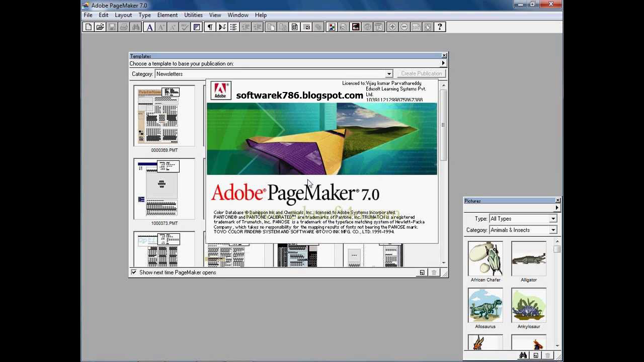Image resolution: width=644 pixels, height=362 pixels.
Task: Click the Bullets and Numbering toolbar icon
Action: point(234,27)
